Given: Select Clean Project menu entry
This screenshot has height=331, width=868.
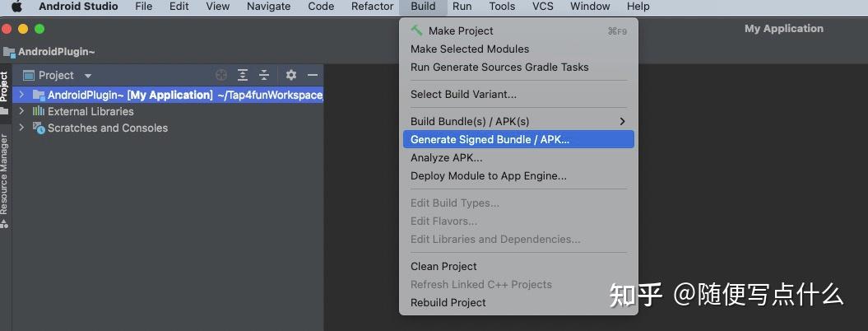Looking at the screenshot, I should pyautogui.click(x=443, y=266).
